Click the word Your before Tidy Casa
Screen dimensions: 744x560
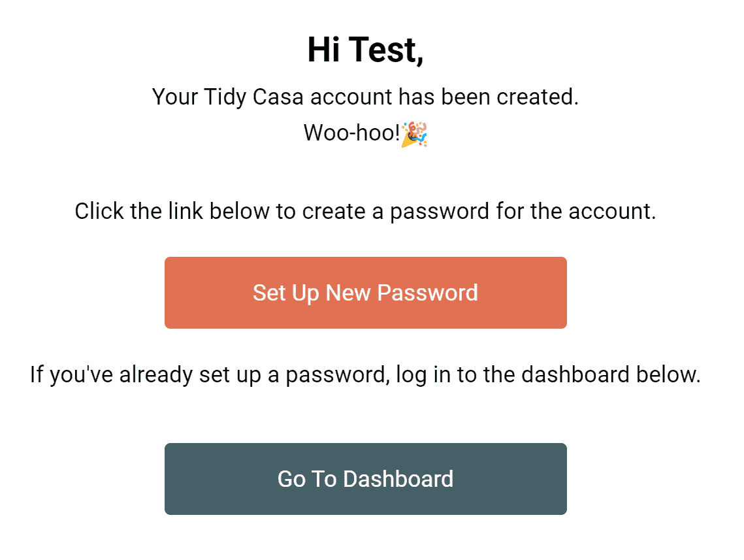(175, 97)
